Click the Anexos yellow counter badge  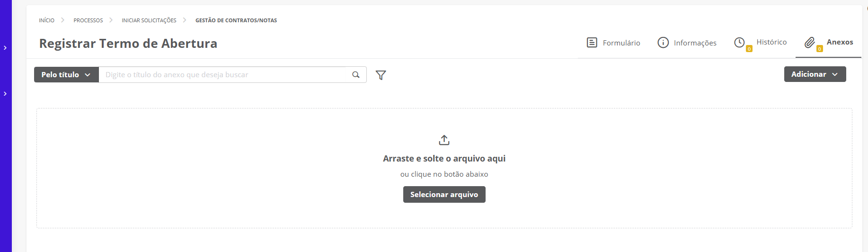[820, 49]
